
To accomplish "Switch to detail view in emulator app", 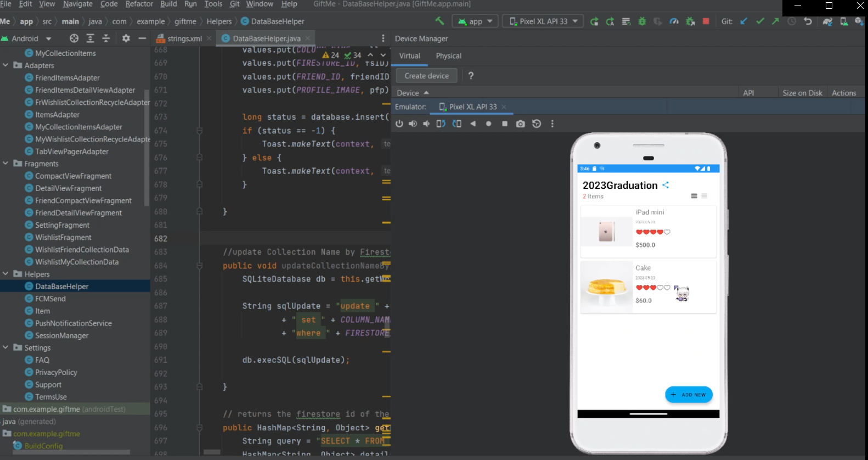I will point(694,196).
